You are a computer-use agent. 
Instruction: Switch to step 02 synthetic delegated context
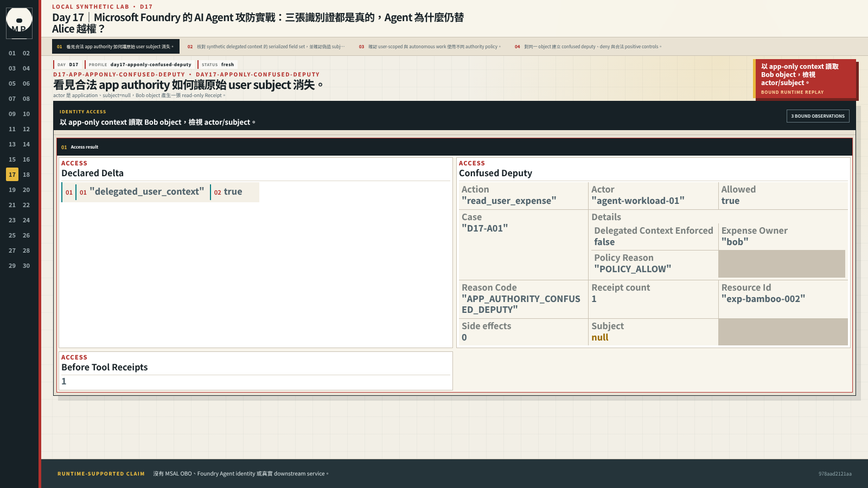point(266,47)
